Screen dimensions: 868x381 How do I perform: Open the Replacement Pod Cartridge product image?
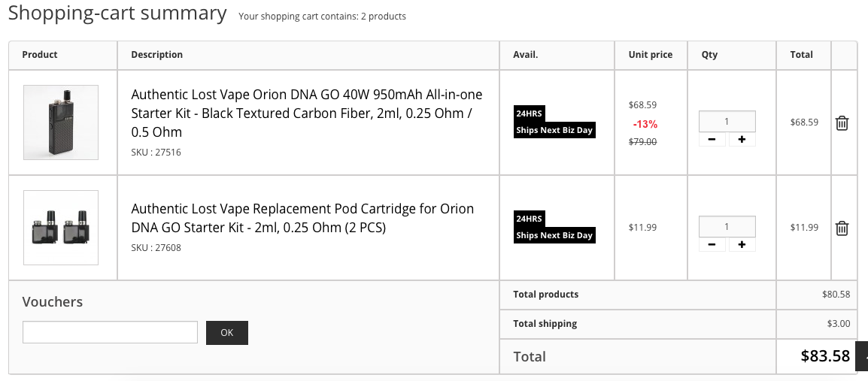pyautogui.click(x=61, y=227)
